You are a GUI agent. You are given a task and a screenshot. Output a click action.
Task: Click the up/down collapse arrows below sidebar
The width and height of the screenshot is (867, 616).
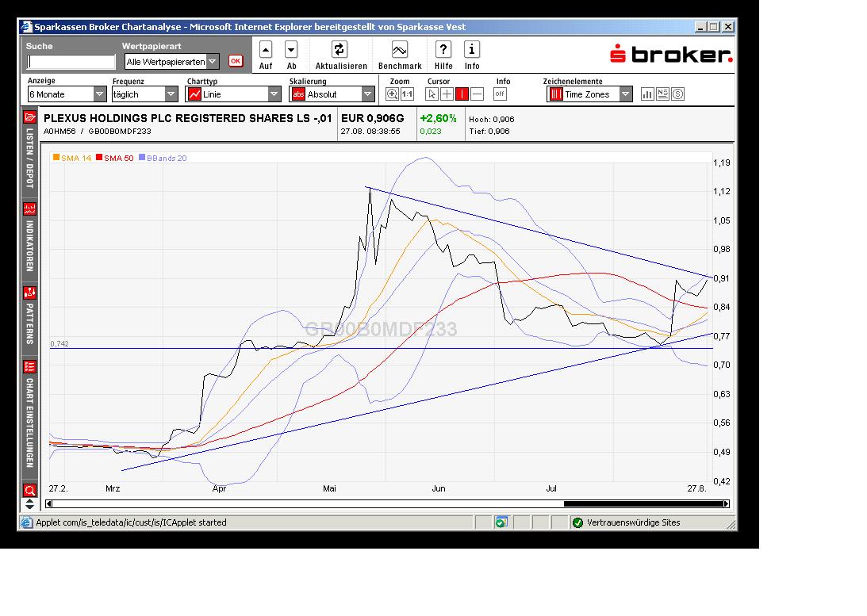coord(30,504)
